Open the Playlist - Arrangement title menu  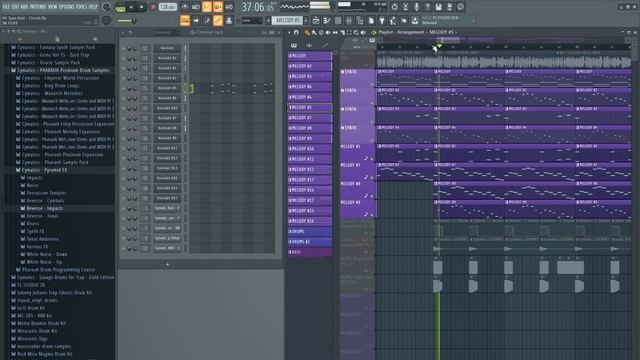tap(401, 32)
